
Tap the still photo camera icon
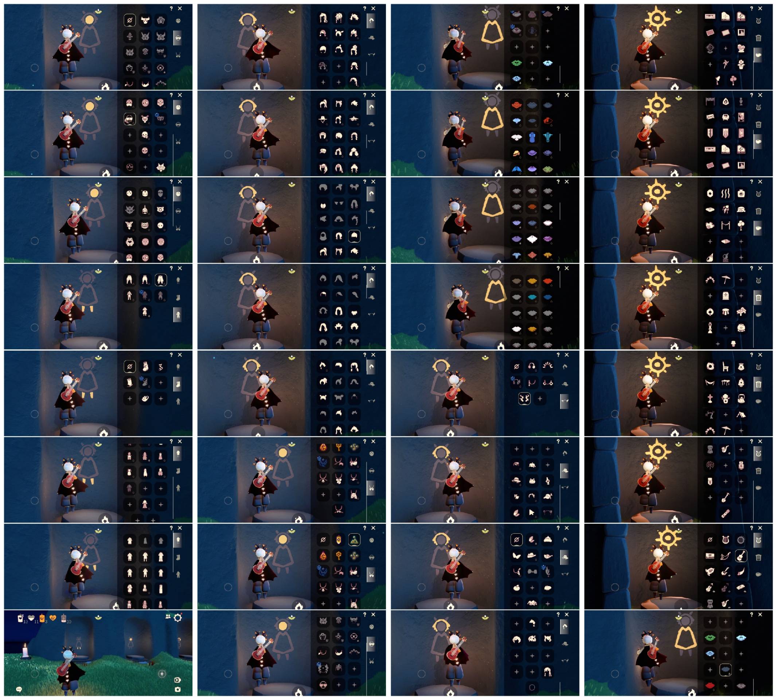pos(177,690)
